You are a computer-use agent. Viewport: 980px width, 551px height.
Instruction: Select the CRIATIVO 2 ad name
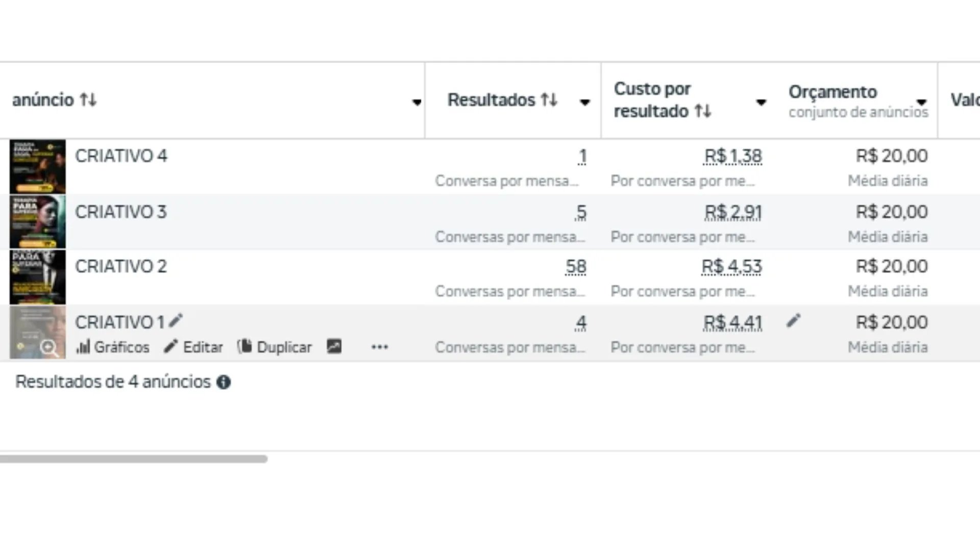coord(121,266)
